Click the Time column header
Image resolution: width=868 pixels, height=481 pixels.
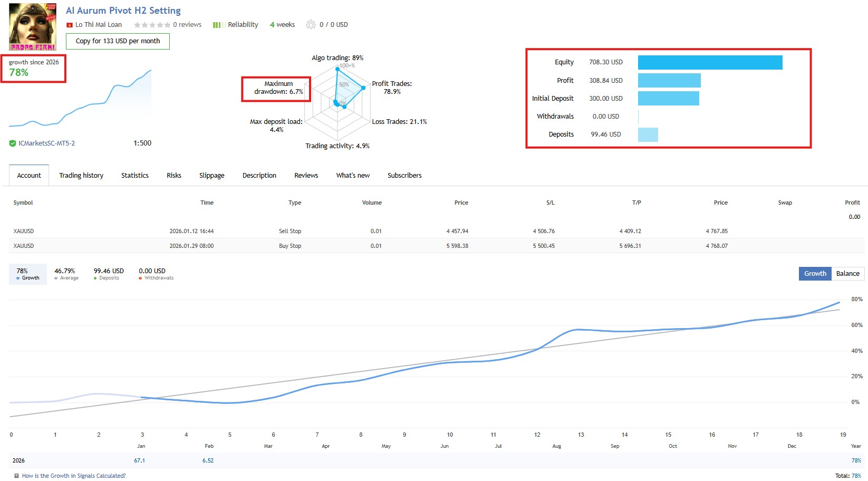(207, 203)
